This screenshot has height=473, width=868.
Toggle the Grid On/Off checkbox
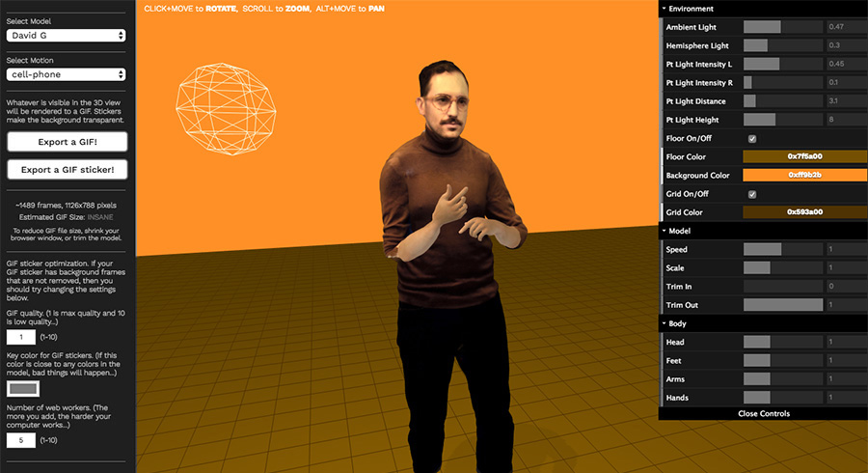(x=752, y=194)
